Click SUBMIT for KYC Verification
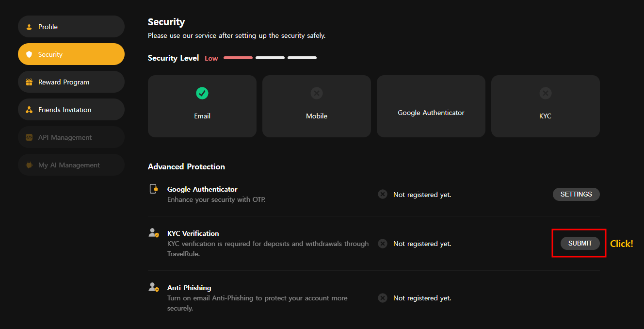Screen dimensions: 644x329 (580, 243)
